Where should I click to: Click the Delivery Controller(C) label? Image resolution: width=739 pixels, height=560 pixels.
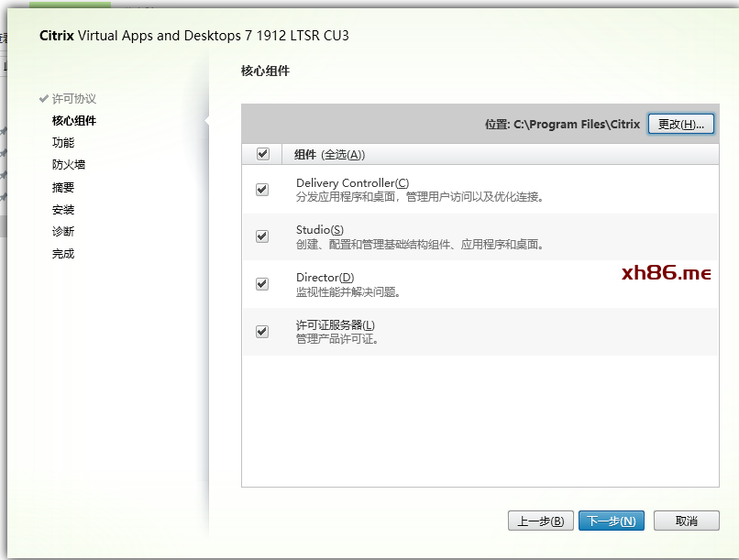352,182
